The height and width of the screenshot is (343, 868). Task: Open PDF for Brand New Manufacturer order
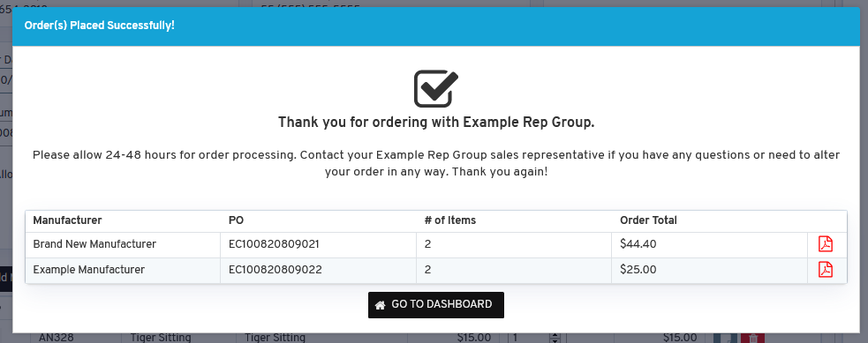pyautogui.click(x=826, y=243)
